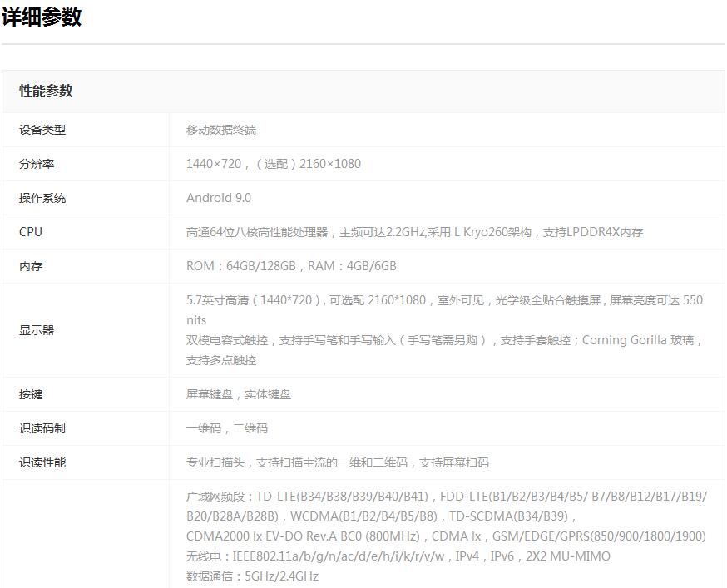The image size is (727, 588).
Task: Click the 分辨率 row label
Action: [x=37, y=164]
